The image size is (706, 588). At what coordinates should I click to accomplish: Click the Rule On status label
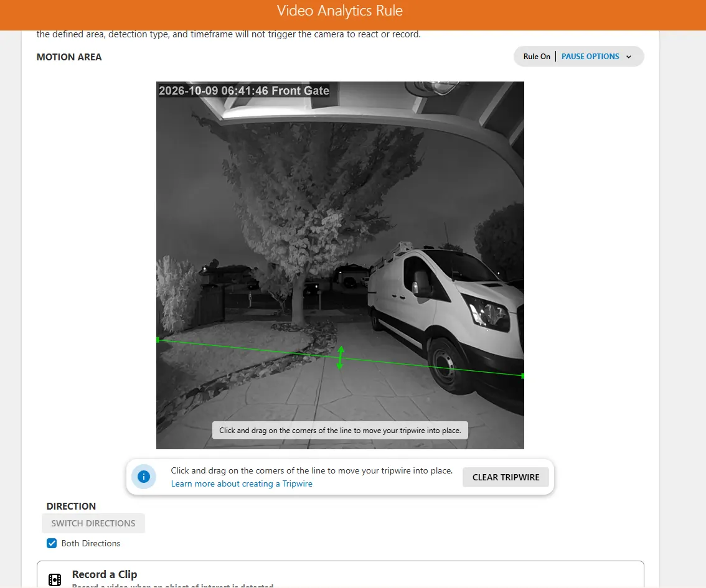[536, 57]
